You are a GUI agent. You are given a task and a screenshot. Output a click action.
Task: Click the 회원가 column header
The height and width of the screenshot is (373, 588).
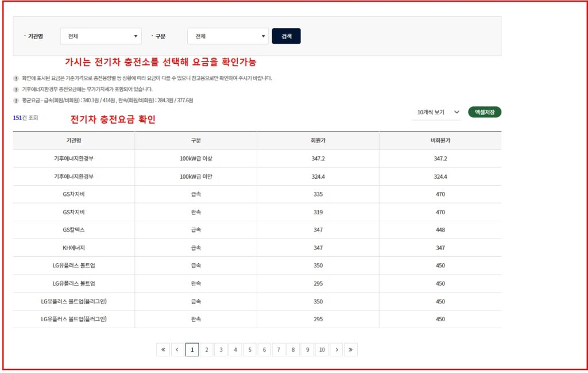tap(318, 140)
